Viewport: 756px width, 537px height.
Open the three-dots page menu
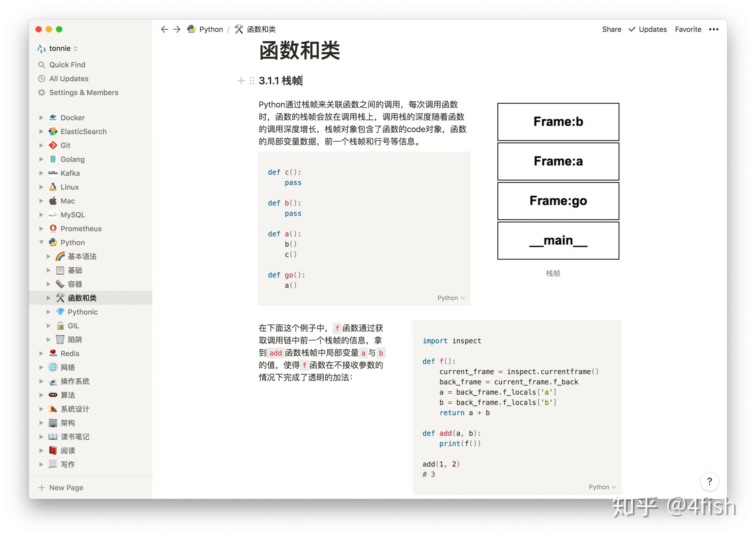pos(714,30)
